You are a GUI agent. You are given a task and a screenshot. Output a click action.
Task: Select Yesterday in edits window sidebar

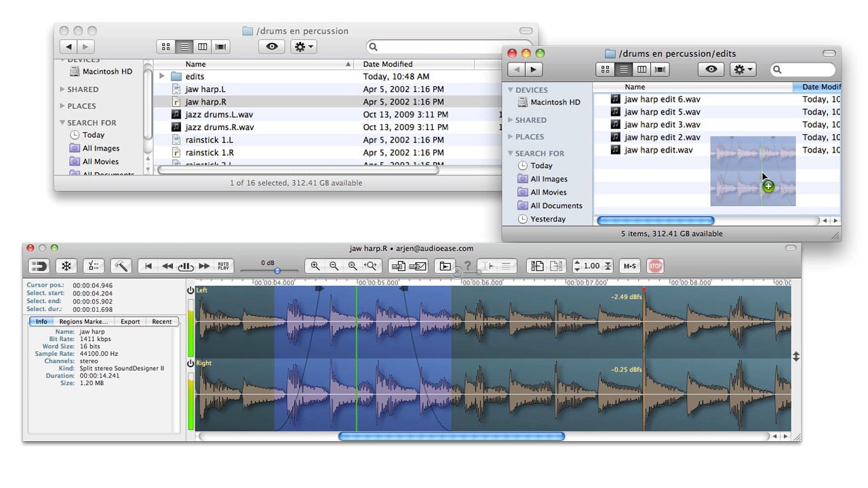[x=541, y=219]
